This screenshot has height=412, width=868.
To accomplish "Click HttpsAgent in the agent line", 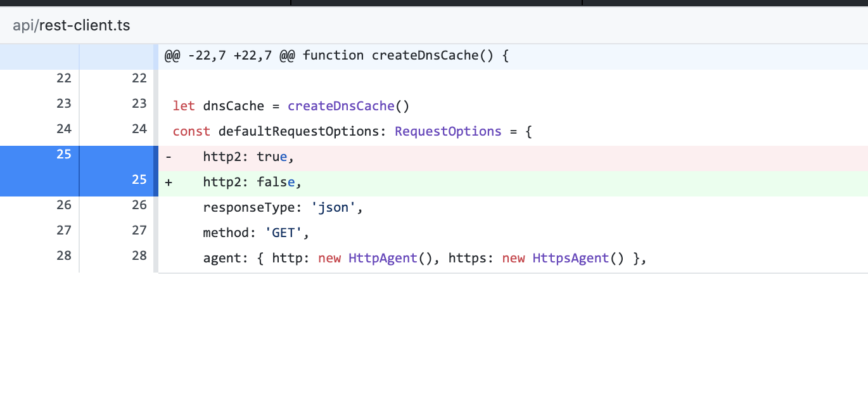I will click(x=571, y=259).
